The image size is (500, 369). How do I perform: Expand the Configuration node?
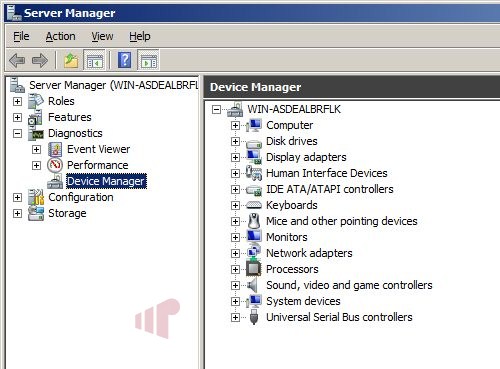(x=17, y=197)
